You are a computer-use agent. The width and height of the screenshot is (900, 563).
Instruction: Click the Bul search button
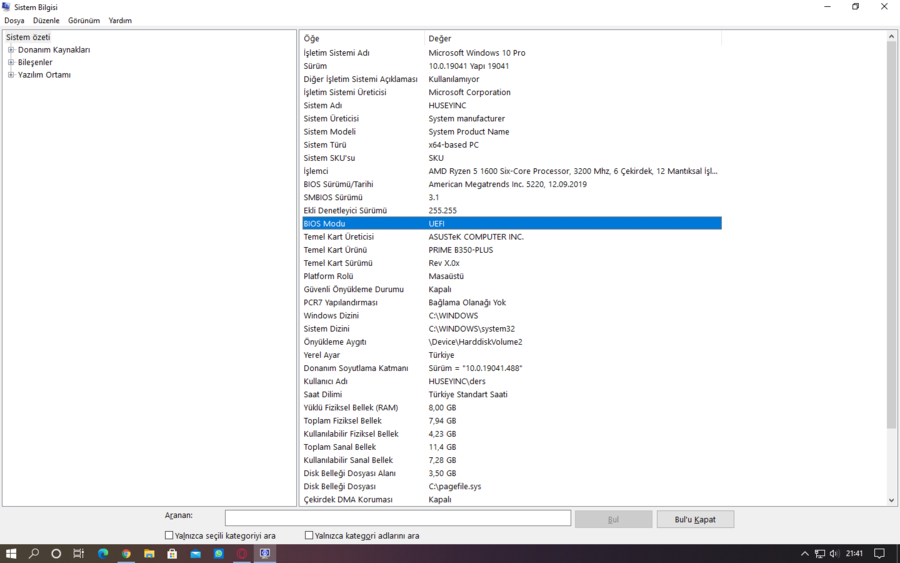pos(613,519)
